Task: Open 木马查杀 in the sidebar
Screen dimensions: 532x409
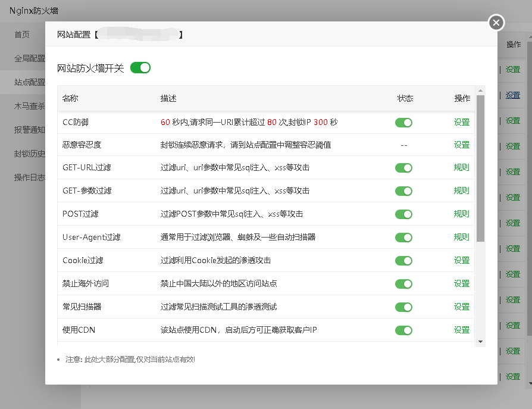Action: pos(30,106)
